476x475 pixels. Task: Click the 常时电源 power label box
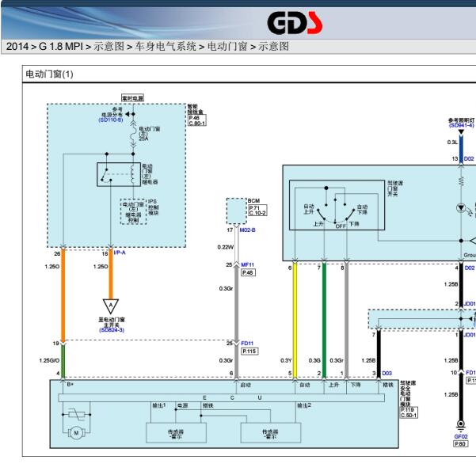pyautogui.click(x=132, y=97)
